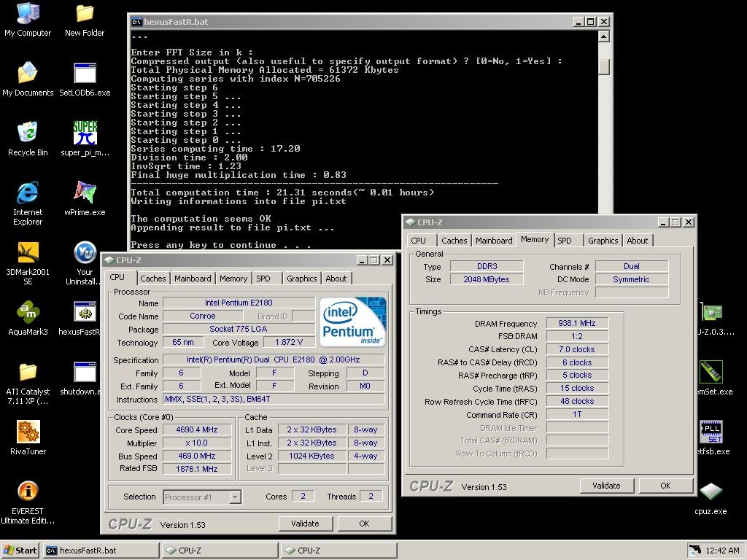Click the Rated FSB 1876.1 MHz value
The image size is (747, 560).
197,469
